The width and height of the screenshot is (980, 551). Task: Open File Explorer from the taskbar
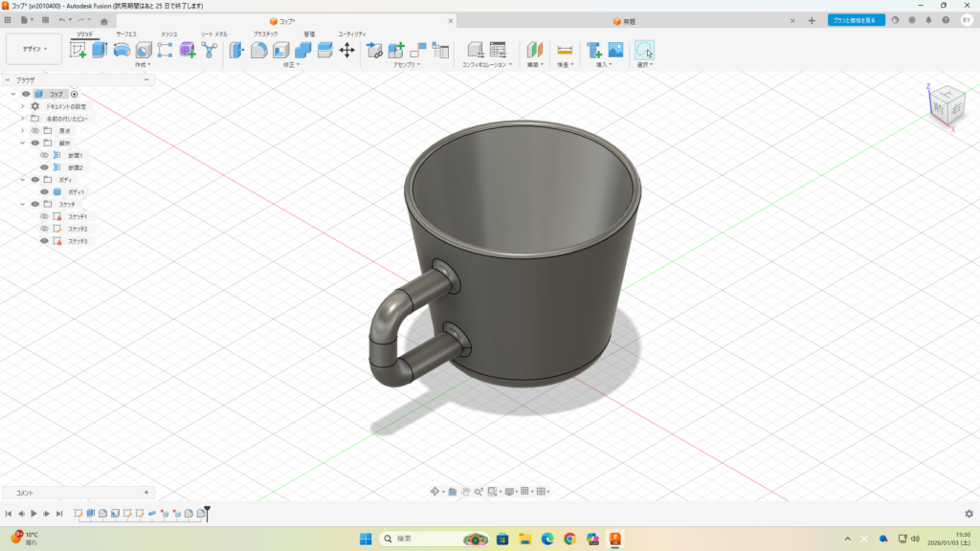coord(525,539)
